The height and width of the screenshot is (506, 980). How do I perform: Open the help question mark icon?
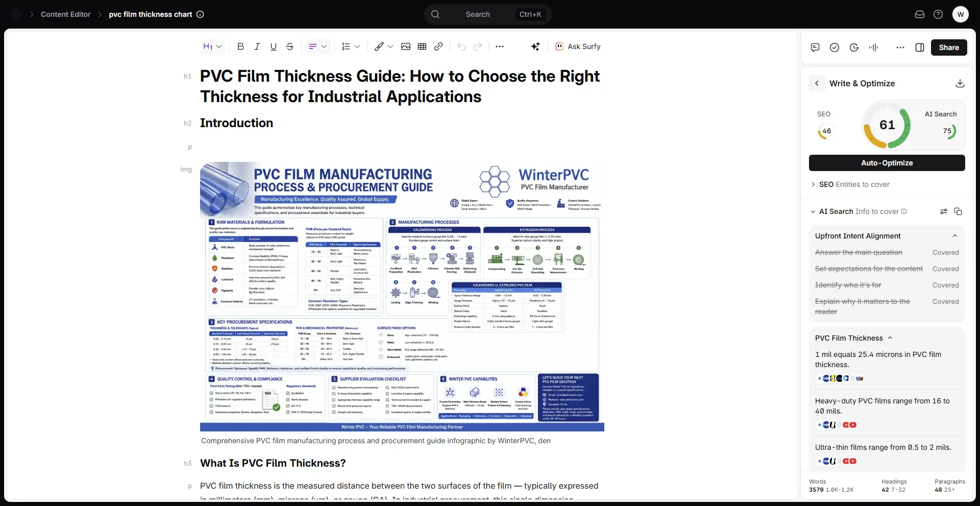938,14
